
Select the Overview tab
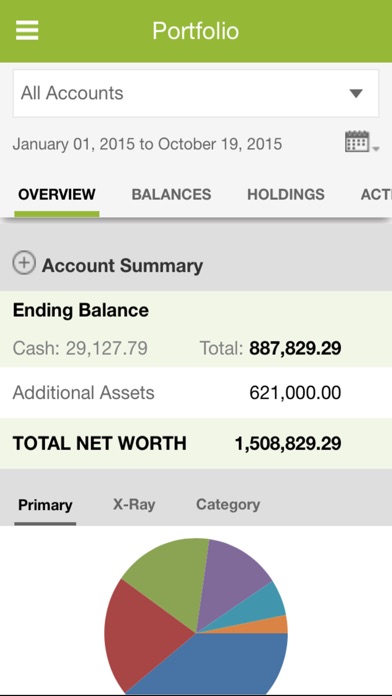[57, 194]
